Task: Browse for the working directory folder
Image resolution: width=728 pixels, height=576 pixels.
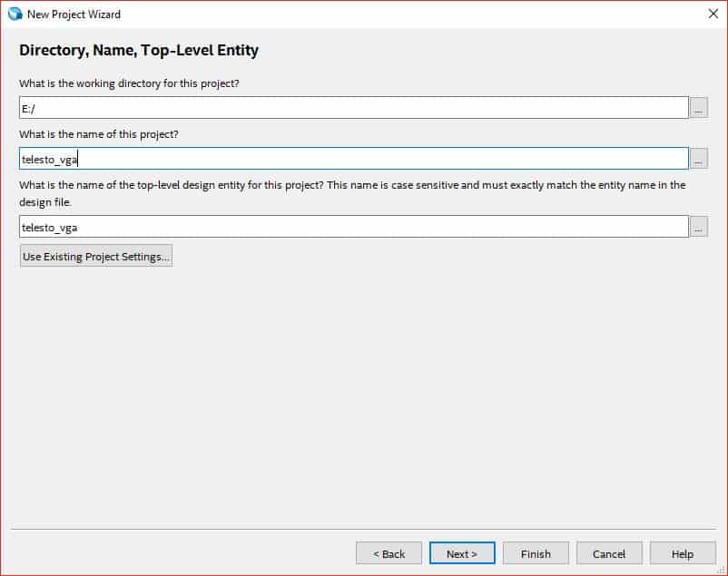Action: 698,108
